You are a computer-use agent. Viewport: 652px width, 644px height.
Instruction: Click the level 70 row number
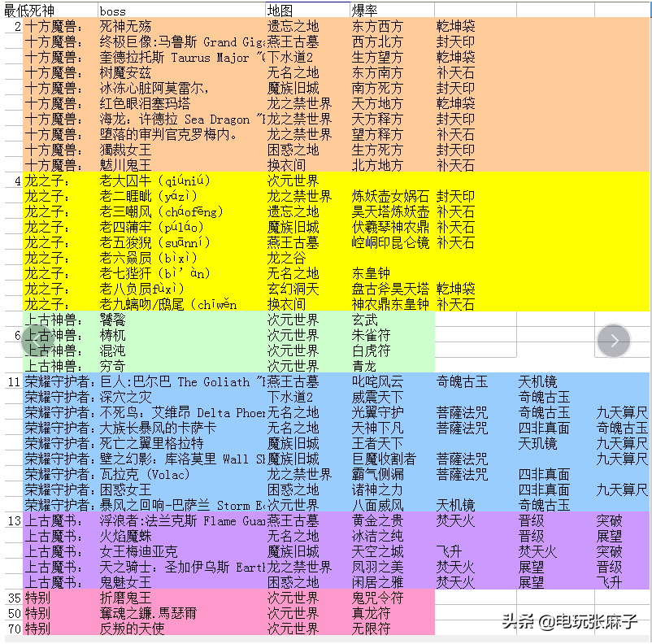15,629
